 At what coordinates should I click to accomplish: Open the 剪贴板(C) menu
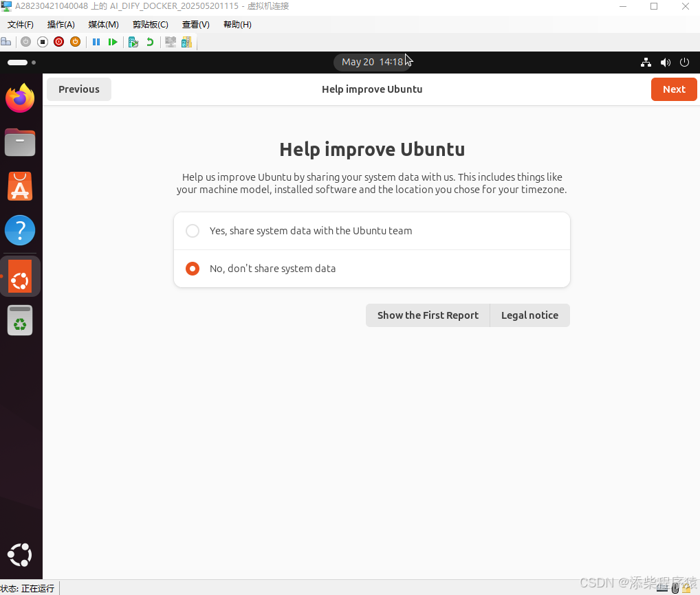click(x=151, y=25)
